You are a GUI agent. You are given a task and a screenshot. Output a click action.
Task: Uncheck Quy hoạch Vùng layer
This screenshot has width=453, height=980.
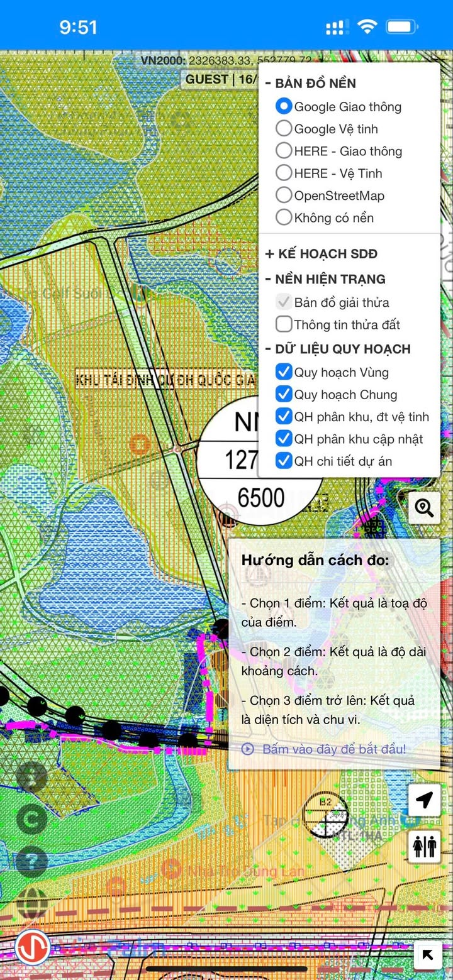click(284, 372)
